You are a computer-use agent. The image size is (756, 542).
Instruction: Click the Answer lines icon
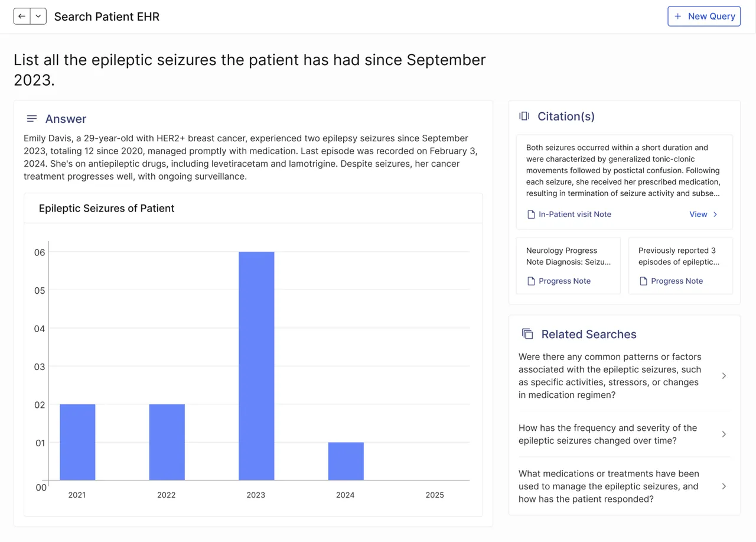pos(32,119)
